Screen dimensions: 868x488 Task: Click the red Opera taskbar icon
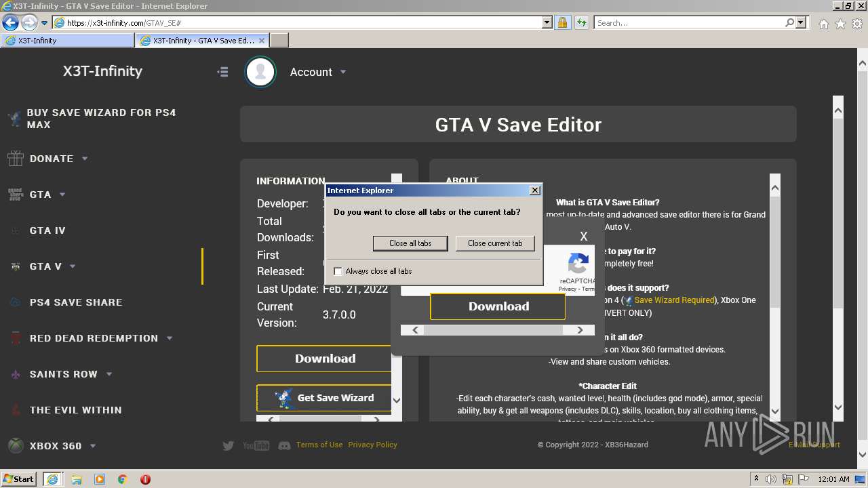click(145, 479)
